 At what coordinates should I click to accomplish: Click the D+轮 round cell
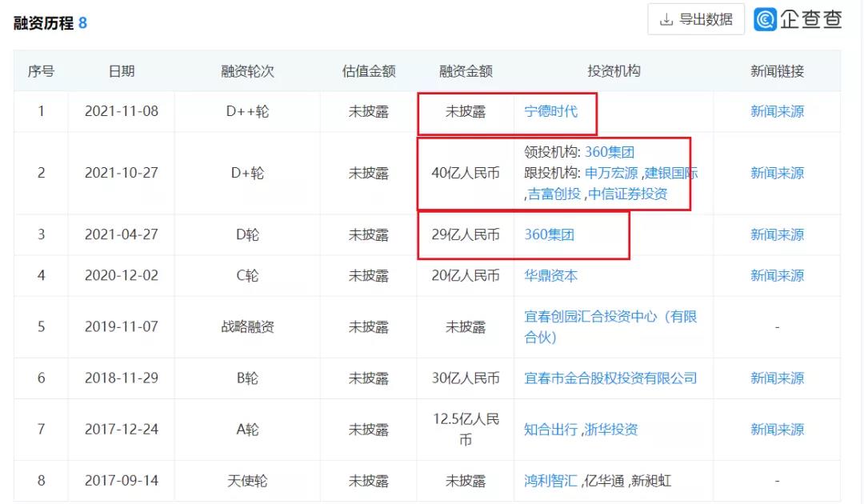(247, 173)
